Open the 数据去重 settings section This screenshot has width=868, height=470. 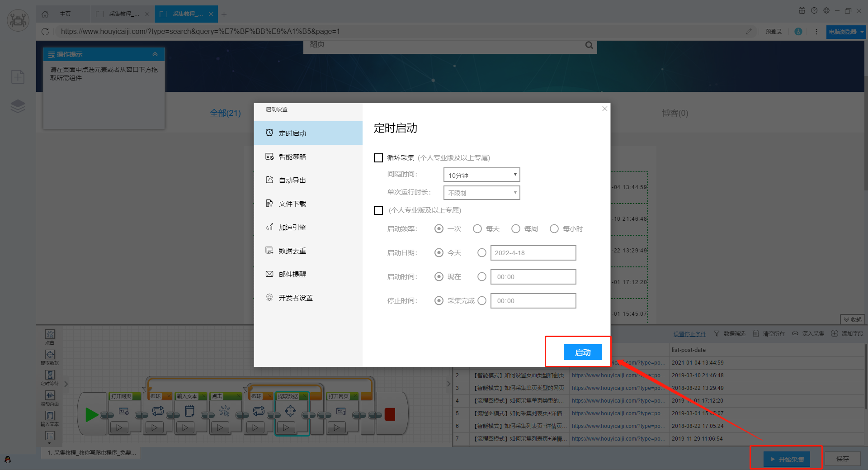(x=308, y=251)
